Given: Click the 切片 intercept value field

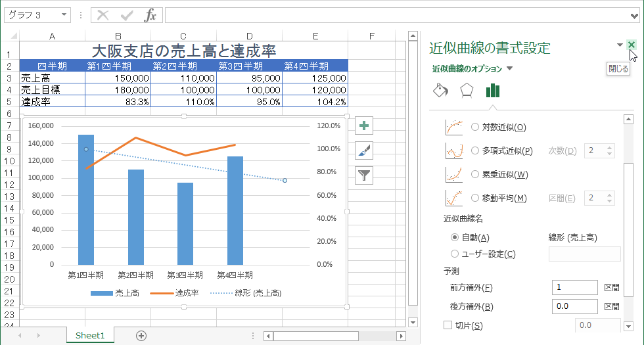Looking at the screenshot, I should (x=597, y=325).
